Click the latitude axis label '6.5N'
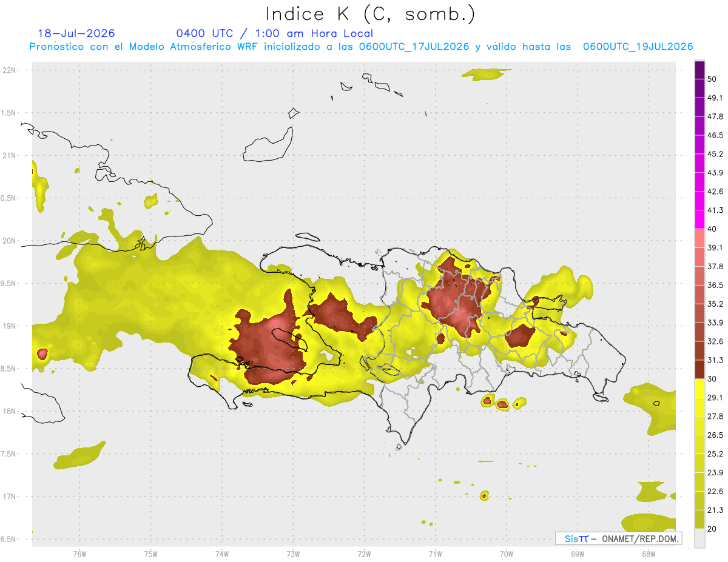The width and height of the screenshot is (728, 562). (9, 539)
